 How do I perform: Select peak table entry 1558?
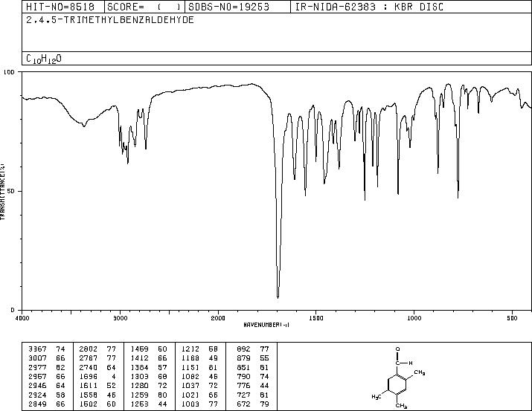[89, 395]
